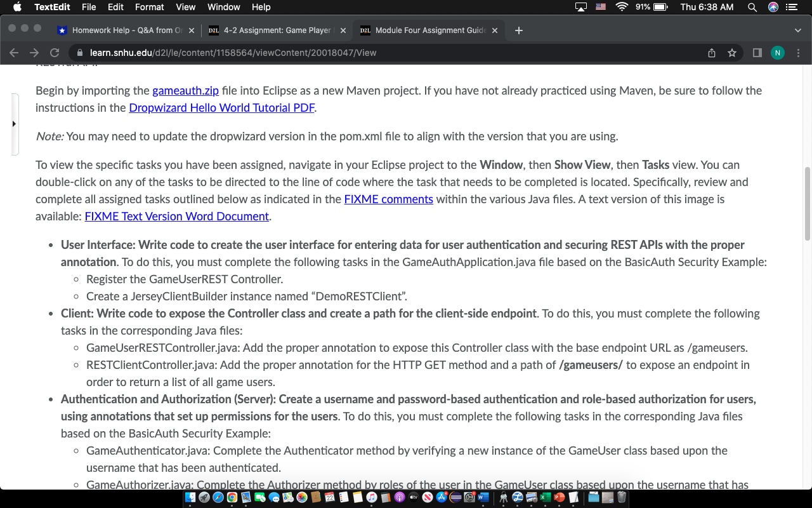Reload the current page
Viewport: 812px width, 508px height.
coord(55,53)
